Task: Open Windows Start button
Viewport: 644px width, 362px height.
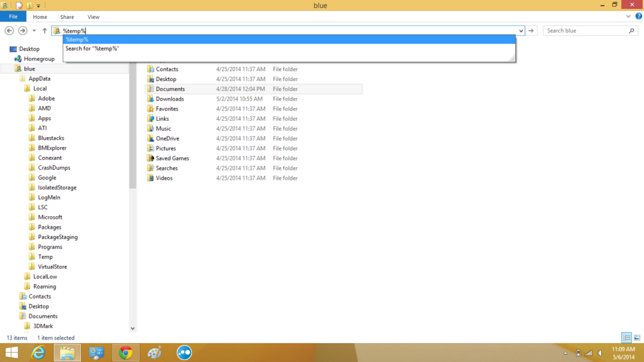Action: coord(11,353)
